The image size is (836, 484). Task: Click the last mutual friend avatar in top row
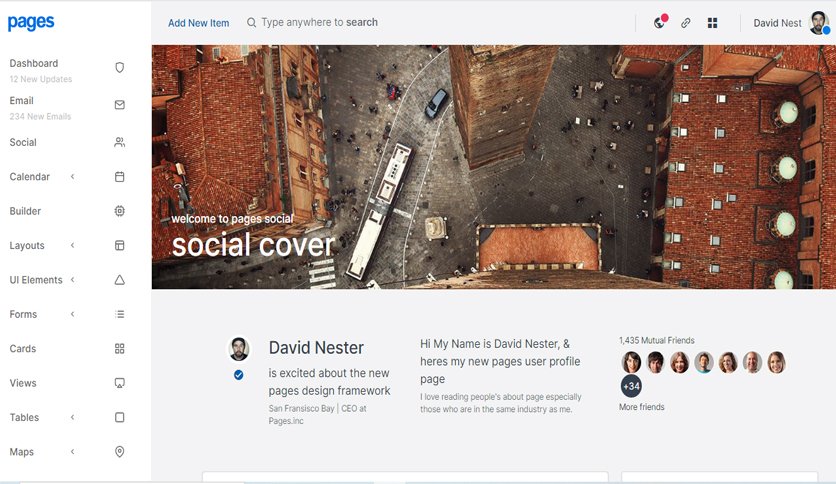click(776, 362)
